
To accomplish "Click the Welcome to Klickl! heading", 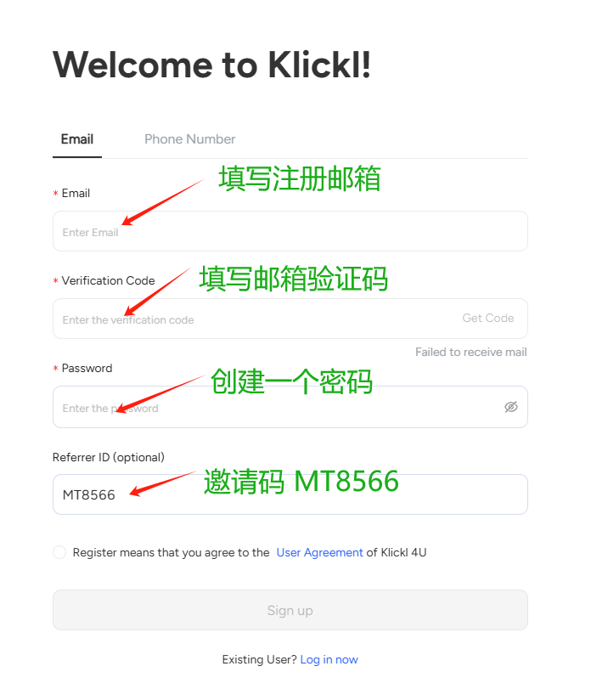I will (x=211, y=65).
